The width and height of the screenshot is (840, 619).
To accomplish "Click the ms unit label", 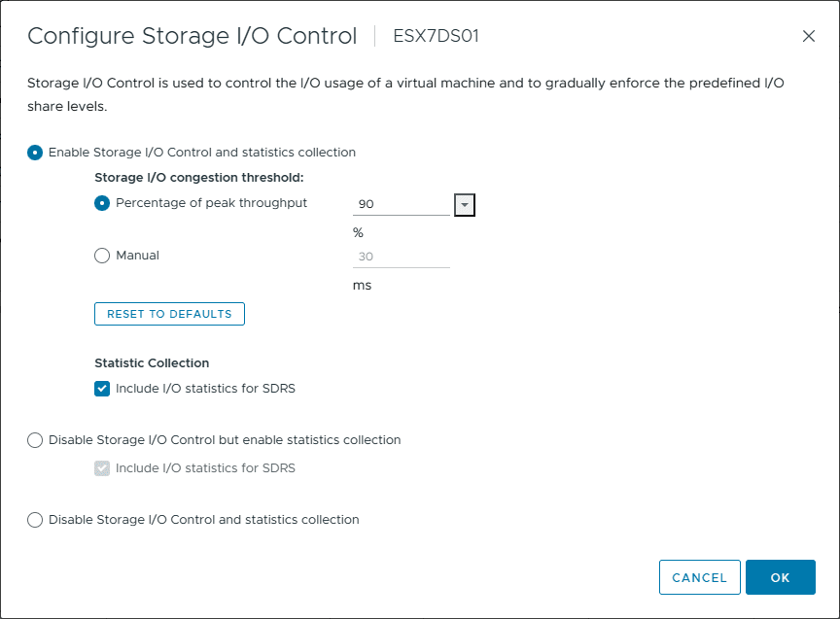I will (362, 286).
